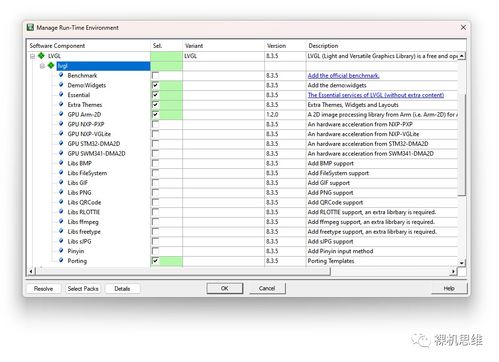499x362 pixels.
Task: Click the green diamond icon beside lvgl group
Action: tap(51, 65)
